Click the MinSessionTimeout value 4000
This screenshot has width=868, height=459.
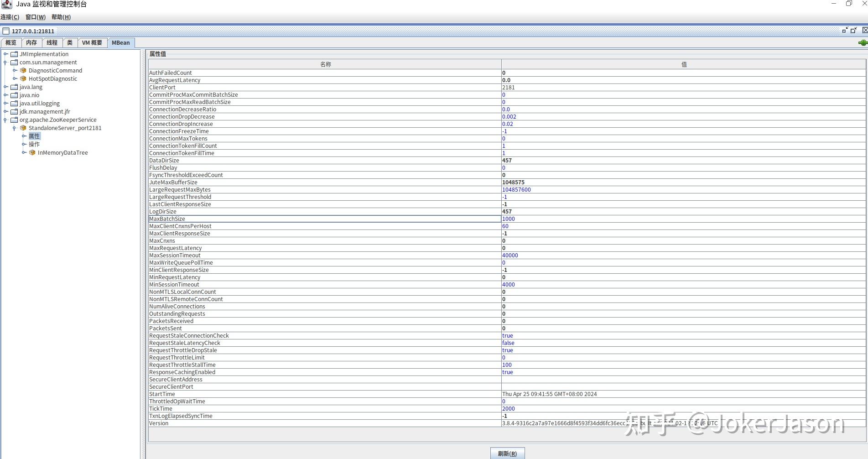click(x=509, y=284)
